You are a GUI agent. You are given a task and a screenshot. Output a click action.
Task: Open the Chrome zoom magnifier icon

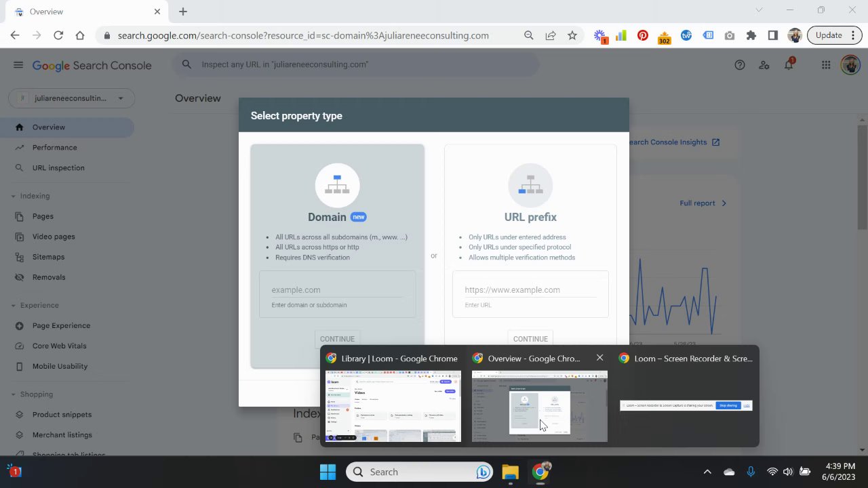pyautogui.click(x=529, y=35)
